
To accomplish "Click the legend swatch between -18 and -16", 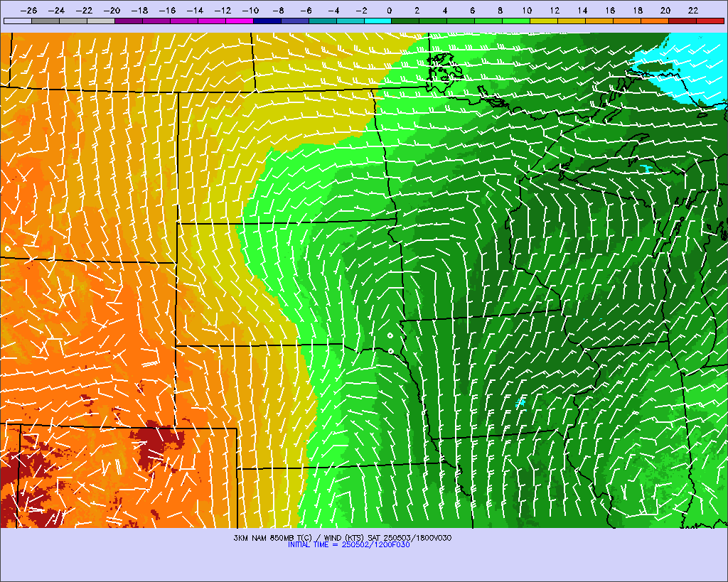I will 156,21.
